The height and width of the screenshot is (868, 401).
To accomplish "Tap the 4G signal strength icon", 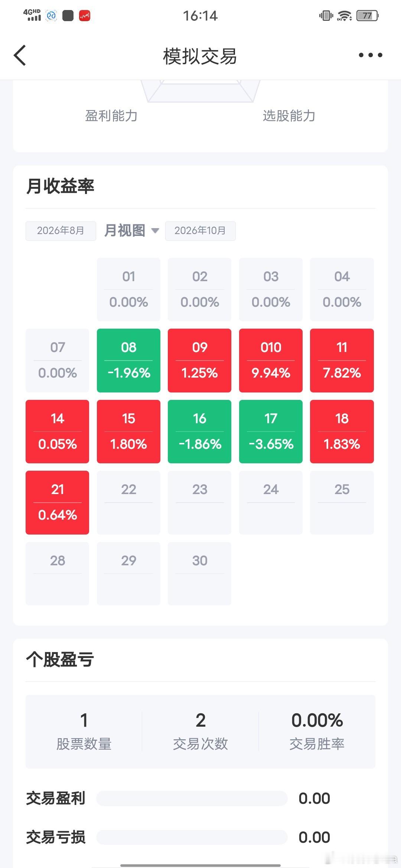I will click(x=32, y=15).
